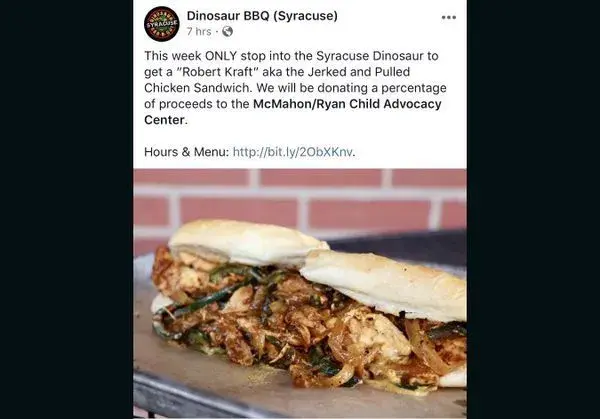Open the Dinosaur BBQ Syracuse profile picture

pos(161,24)
